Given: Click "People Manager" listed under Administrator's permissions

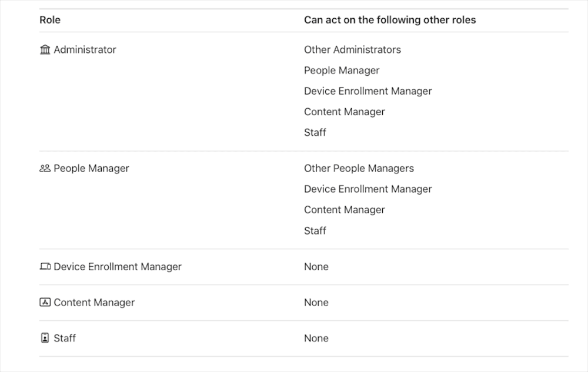Looking at the screenshot, I should pyautogui.click(x=342, y=71).
